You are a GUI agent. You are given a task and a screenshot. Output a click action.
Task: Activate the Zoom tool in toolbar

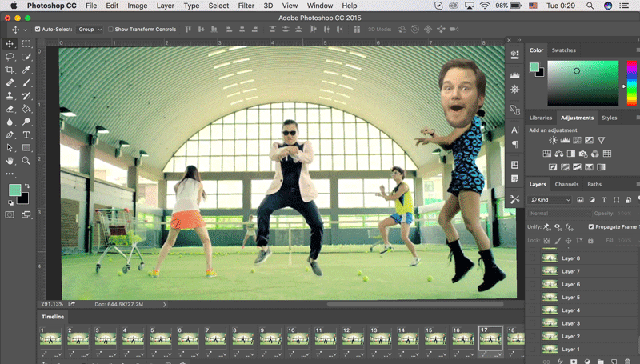pyautogui.click(x=26, y=161)
